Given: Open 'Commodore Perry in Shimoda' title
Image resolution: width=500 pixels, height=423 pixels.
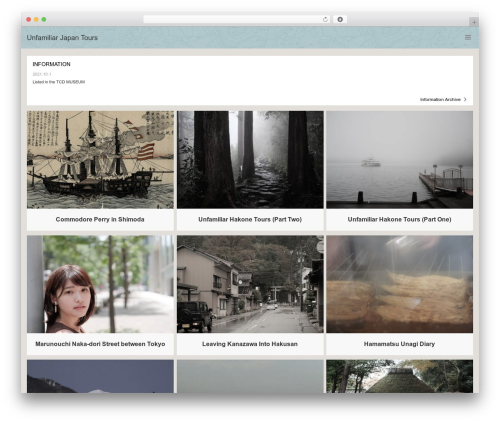Looking at the screenshot, I should pos(100,219).
